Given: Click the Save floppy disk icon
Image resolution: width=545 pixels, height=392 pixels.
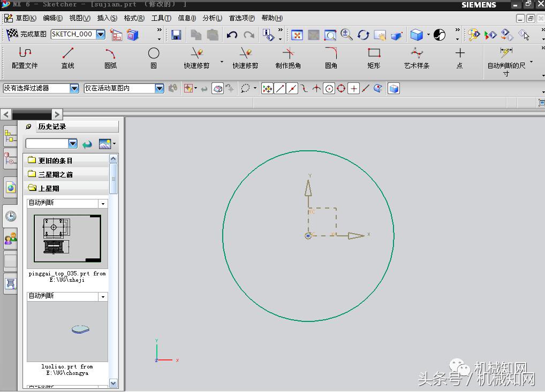Looking at the screenshot, I should [176, 35].
